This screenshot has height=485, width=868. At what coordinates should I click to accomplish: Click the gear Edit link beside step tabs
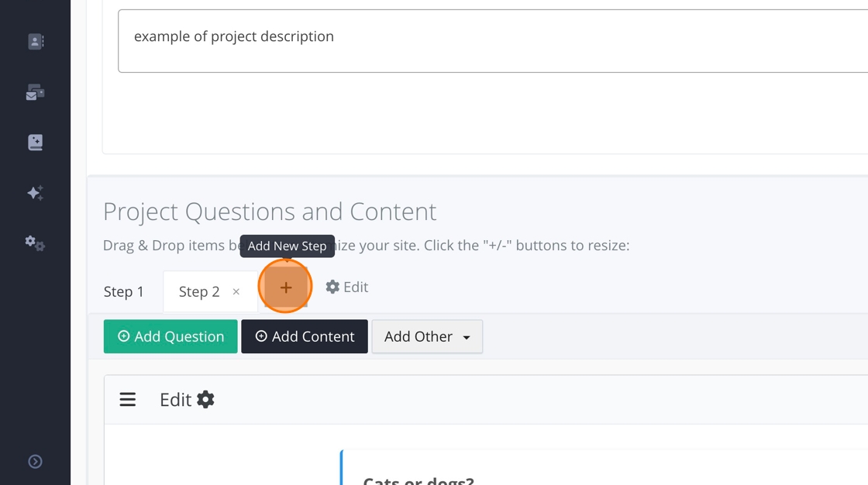pos(346,287)
